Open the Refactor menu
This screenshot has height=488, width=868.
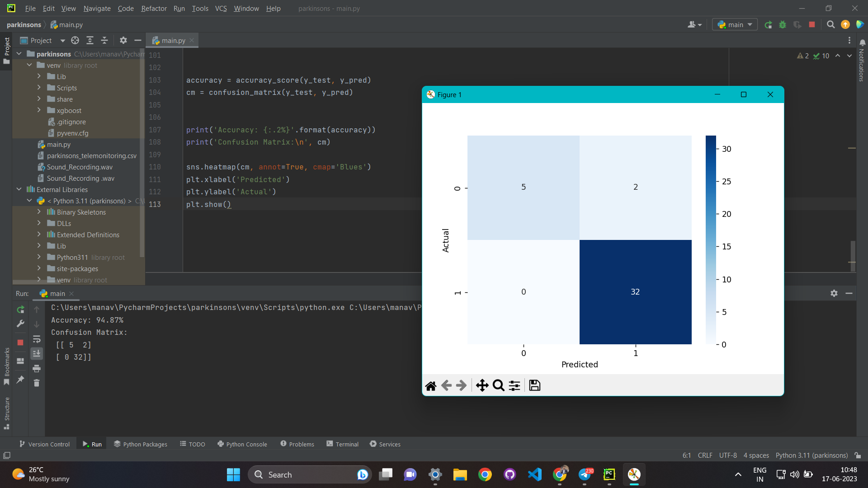pos(154,8)
